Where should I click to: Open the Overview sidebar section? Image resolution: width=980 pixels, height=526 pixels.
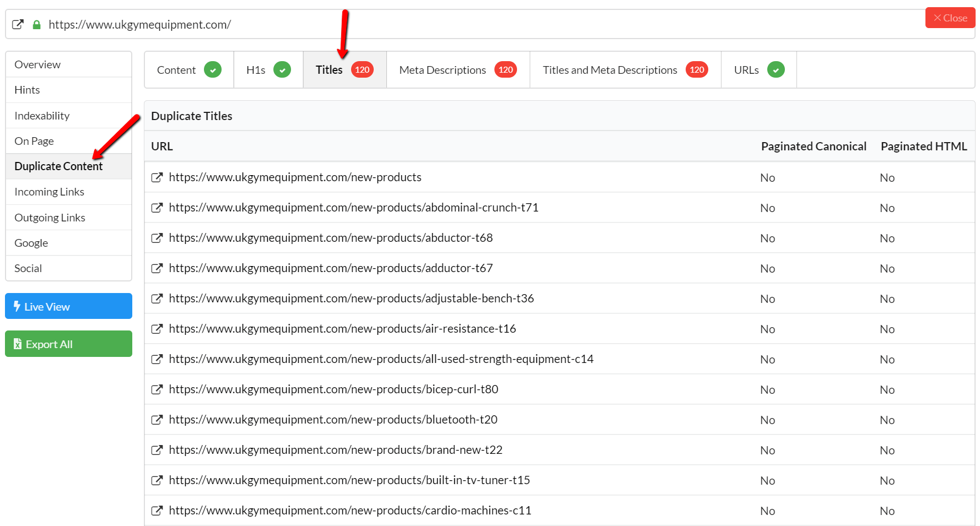pyautogui.click(x=69, y=64)
